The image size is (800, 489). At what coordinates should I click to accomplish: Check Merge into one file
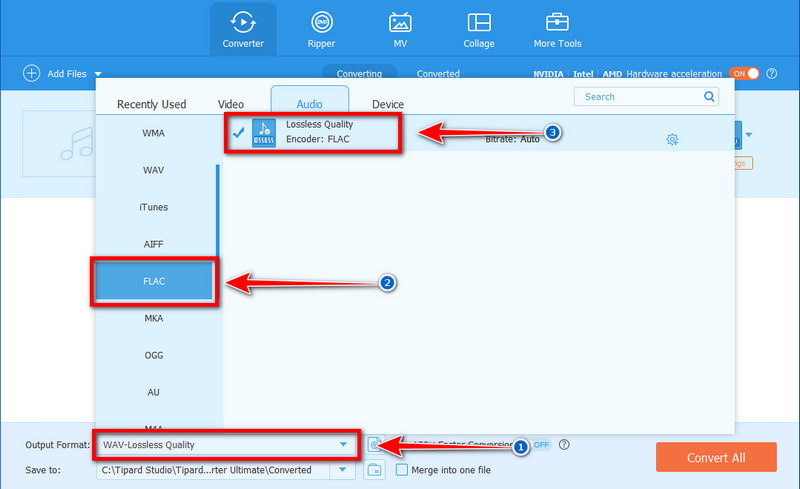402,470
